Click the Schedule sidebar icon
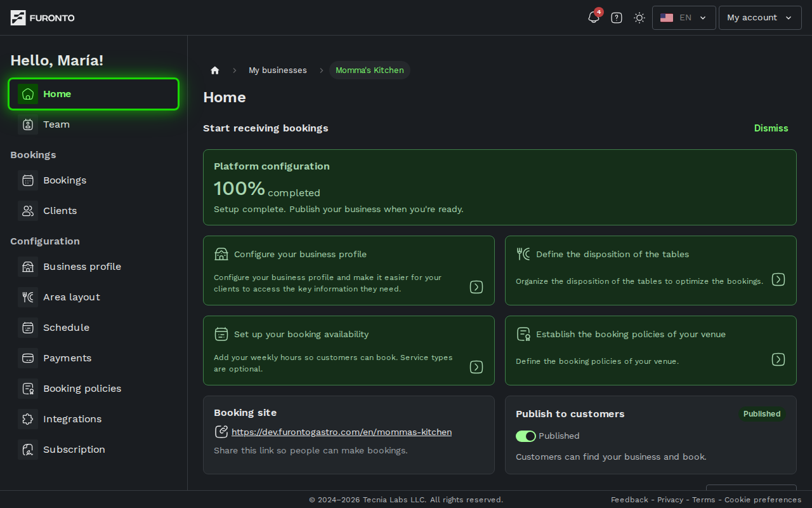This screenshot has width=812, height=508. [28, 328]
